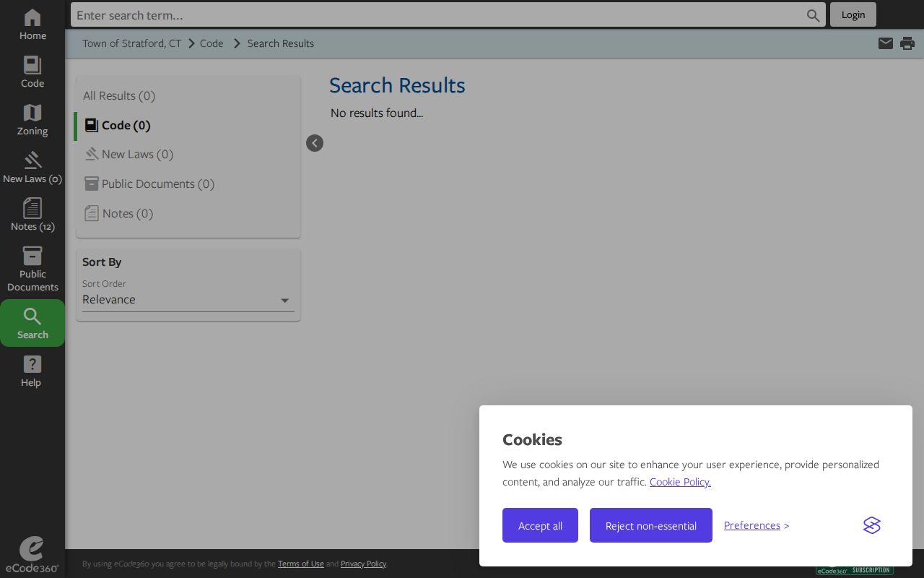Collapse the results filter panel arrow

click(315, 143)
